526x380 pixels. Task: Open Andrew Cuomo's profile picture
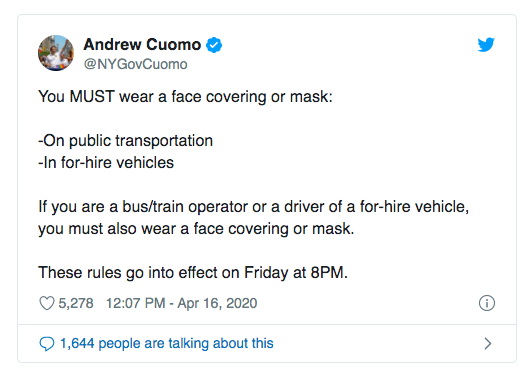click(x=56, y=53)
